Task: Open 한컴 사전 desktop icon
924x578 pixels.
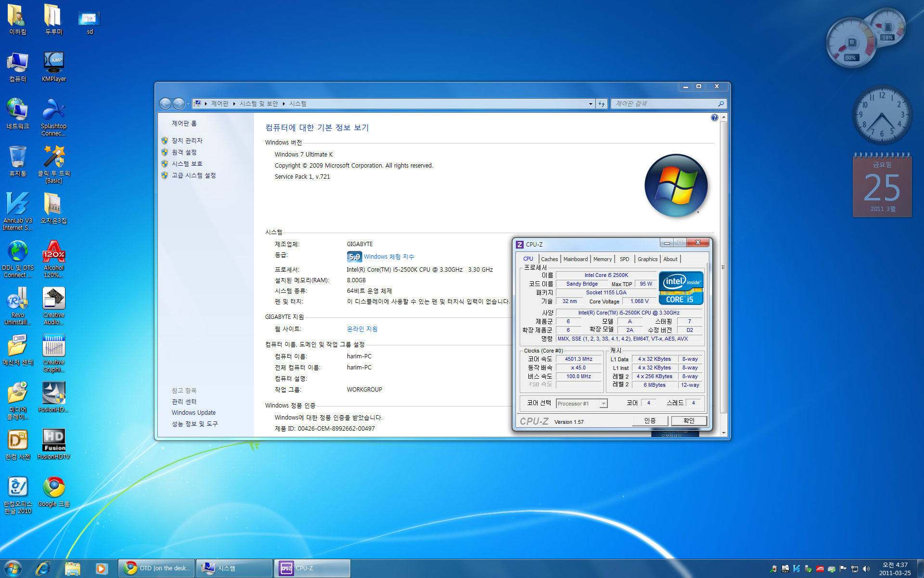Action: (x=17, y=445)
